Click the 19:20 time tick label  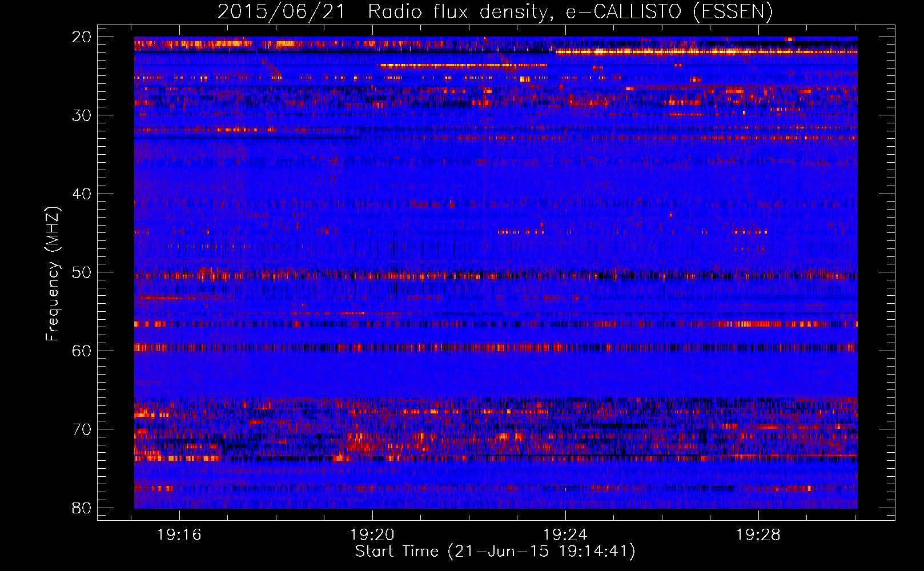[x=372, y=535]
